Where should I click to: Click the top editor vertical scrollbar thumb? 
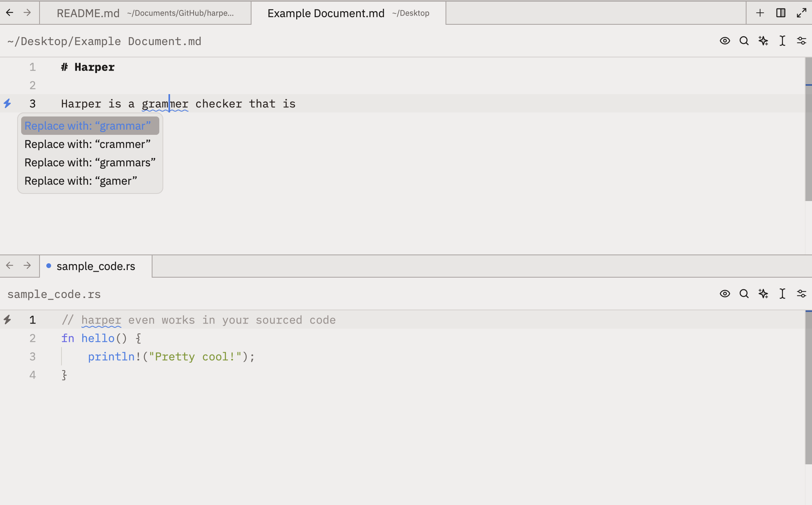click(808, 128)
